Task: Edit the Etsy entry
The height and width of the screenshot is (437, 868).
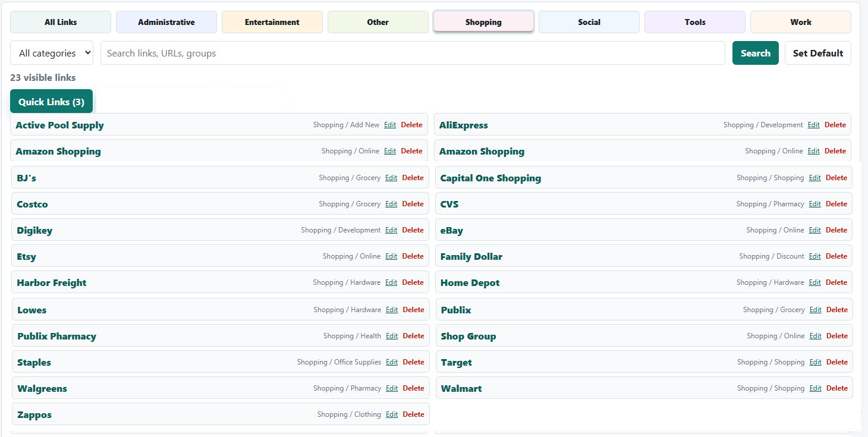Action: coord(391,256)
